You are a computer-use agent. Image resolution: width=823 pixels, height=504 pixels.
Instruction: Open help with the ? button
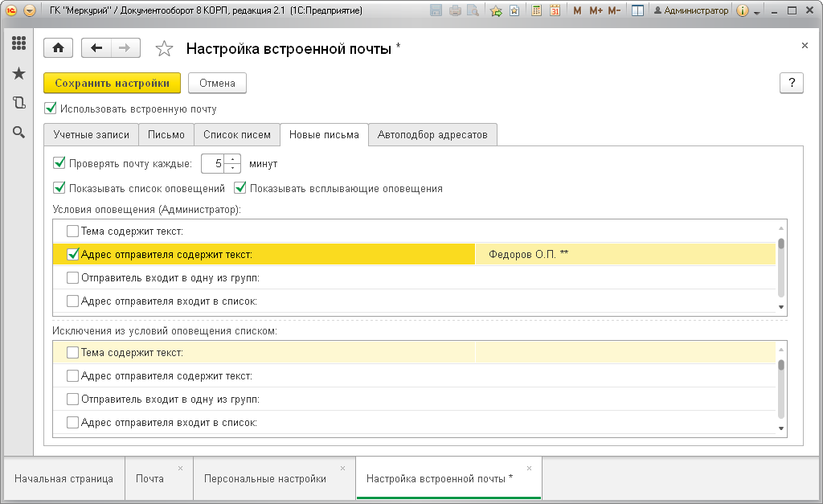point(792,83)
